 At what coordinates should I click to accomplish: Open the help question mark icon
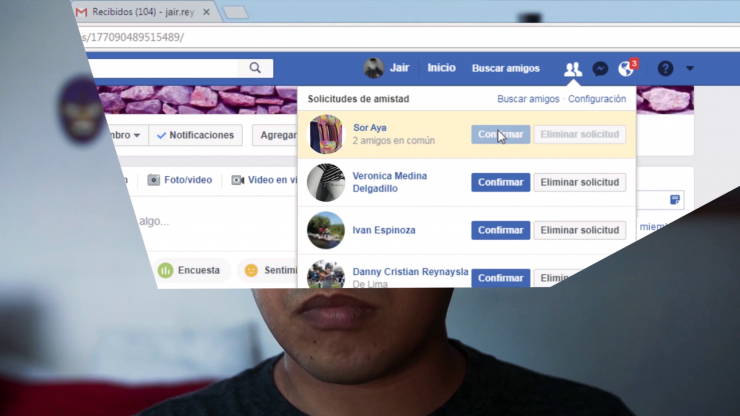pyautogui.click(x=665, y=69)
